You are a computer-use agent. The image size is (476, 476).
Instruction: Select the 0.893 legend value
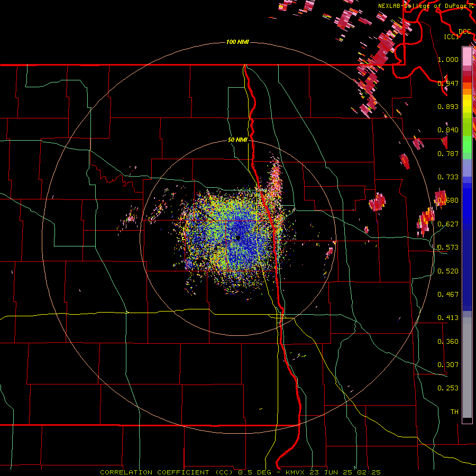point(448,106)
